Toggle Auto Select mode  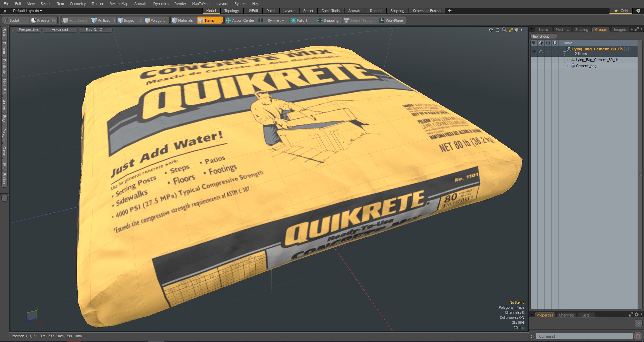click(75, 20)
